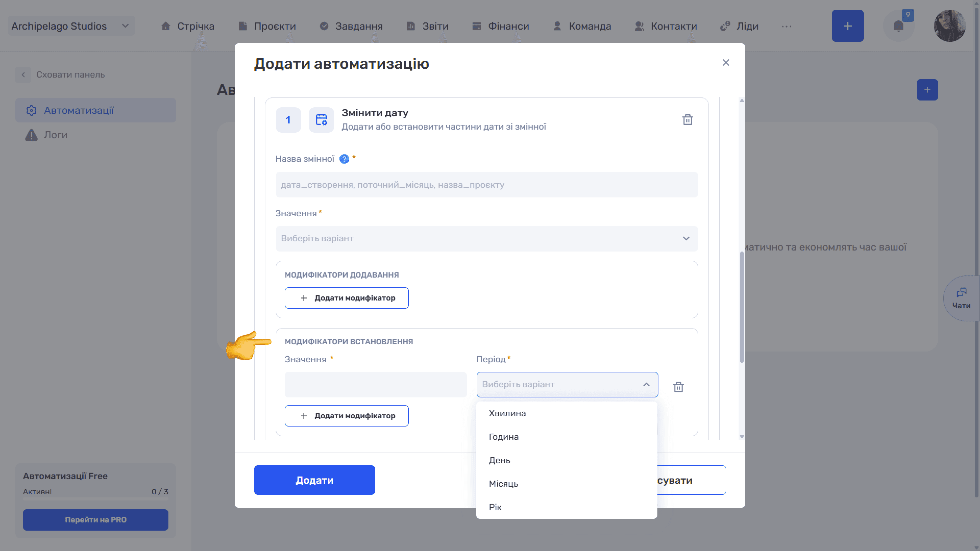Open the notifications bell
The height and width of the screenshot is (551, 980).
(x=898, y=26)
